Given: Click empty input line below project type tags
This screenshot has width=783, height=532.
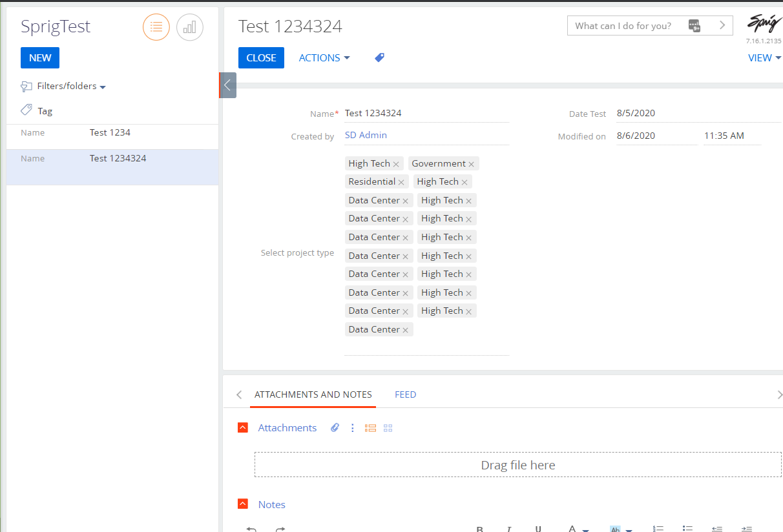Looking at the screenshot, I should coord(427,347).
